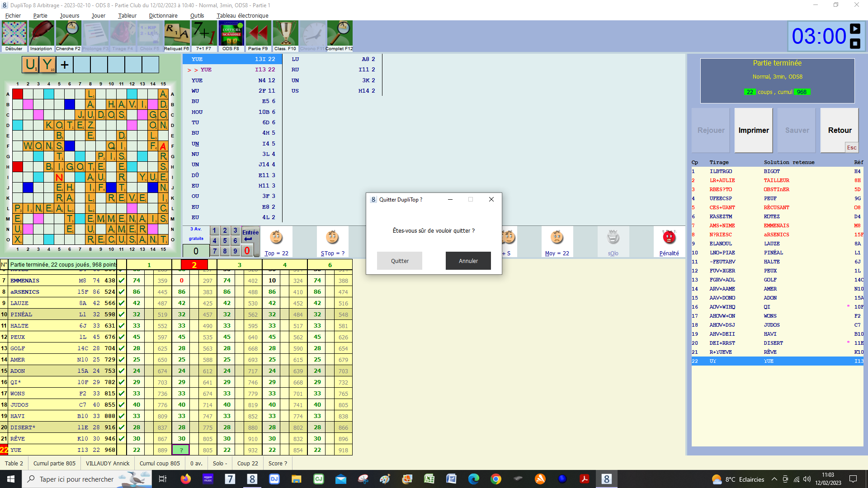Click the Annuler button
The width and height of the screenshot is (868, 488).
(x=468, y=261)
